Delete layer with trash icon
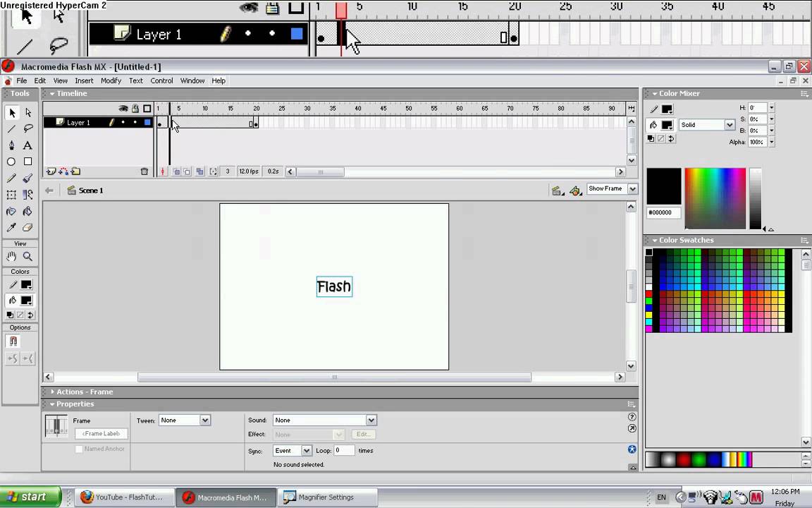 tap(144, 171)
